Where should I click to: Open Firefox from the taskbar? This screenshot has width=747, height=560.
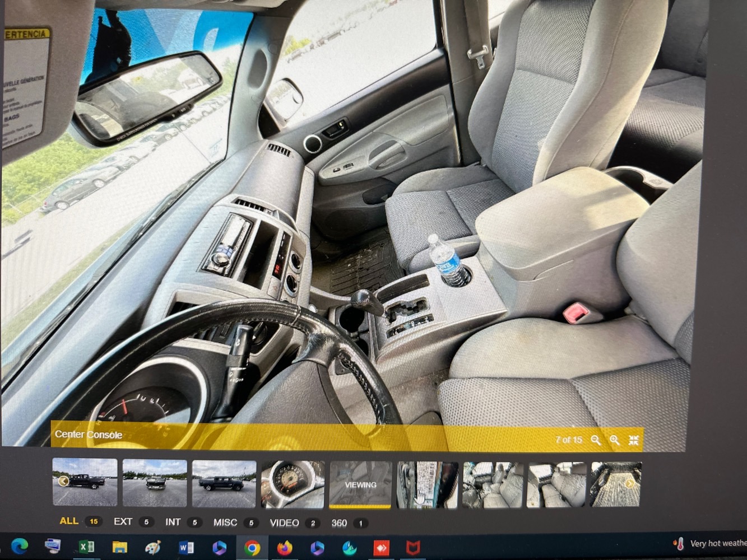[285, 547]
